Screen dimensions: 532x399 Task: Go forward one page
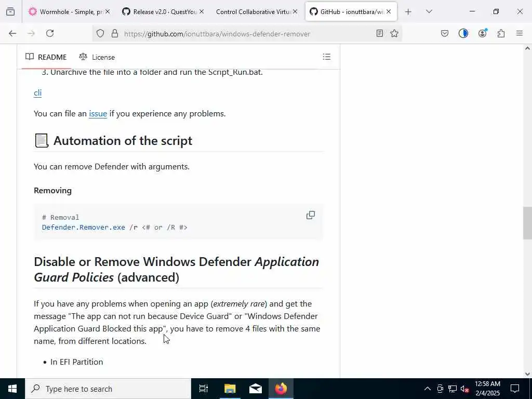31,33
